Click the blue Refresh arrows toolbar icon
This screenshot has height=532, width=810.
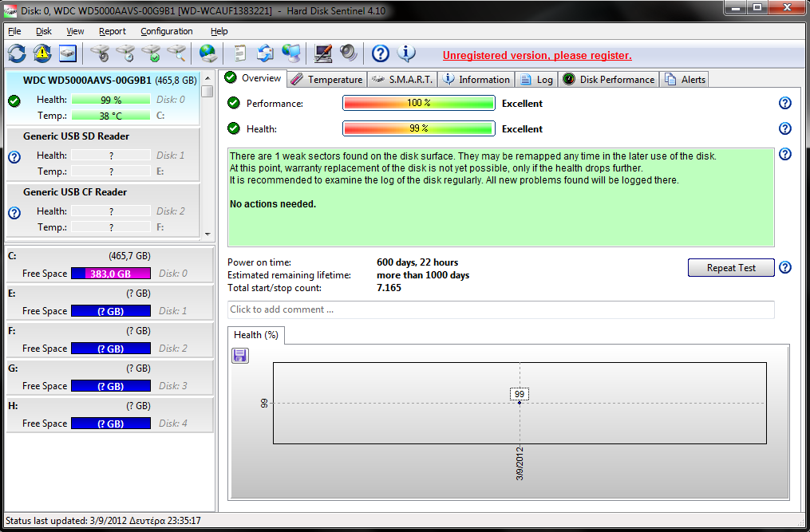(17, 53)
